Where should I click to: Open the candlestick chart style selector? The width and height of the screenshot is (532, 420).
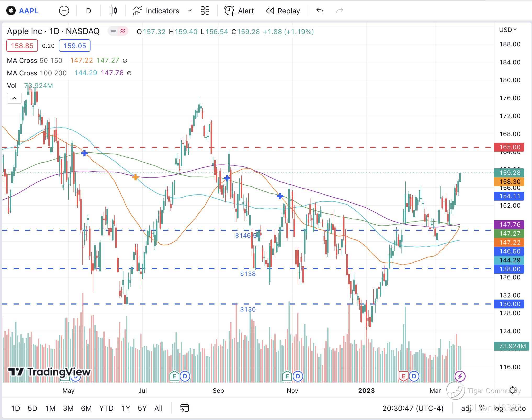click(113, 11)
